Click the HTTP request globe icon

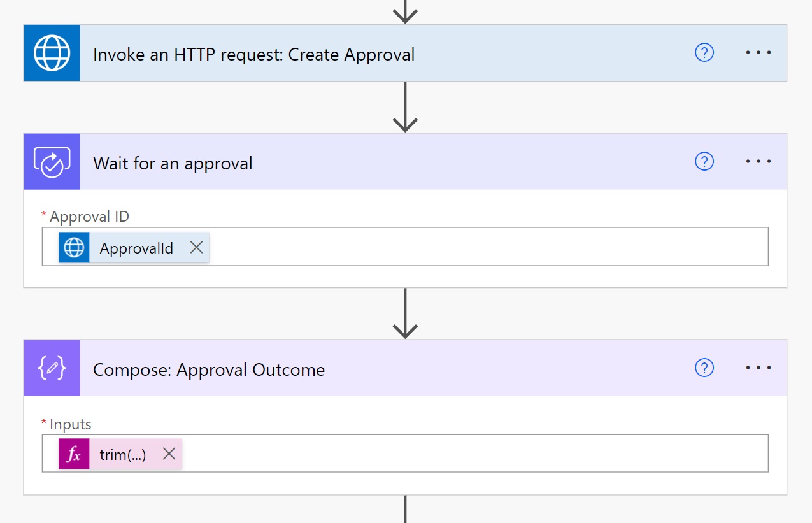pos(52,53)
